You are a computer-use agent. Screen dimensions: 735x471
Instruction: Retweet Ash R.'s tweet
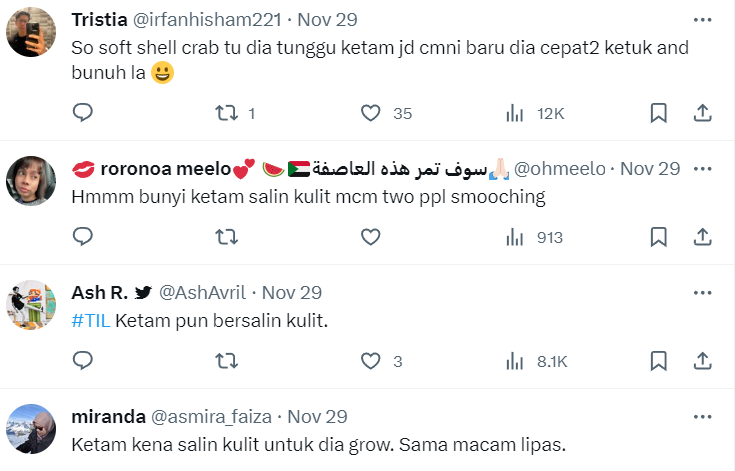coord(227,361)
